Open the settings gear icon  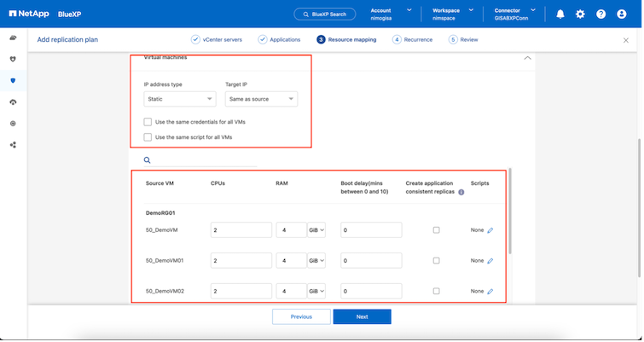click(x=581, y=14)
